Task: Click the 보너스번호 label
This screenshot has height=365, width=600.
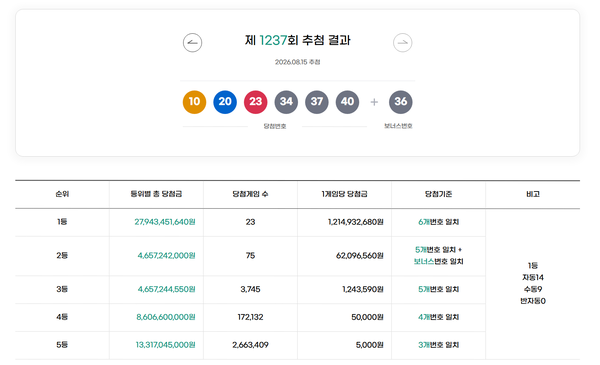Action: [x=398, y=126]
